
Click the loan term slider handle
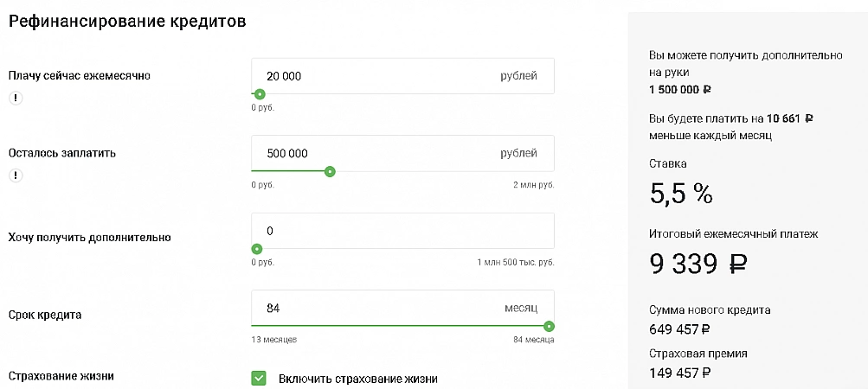pos(549,326)
